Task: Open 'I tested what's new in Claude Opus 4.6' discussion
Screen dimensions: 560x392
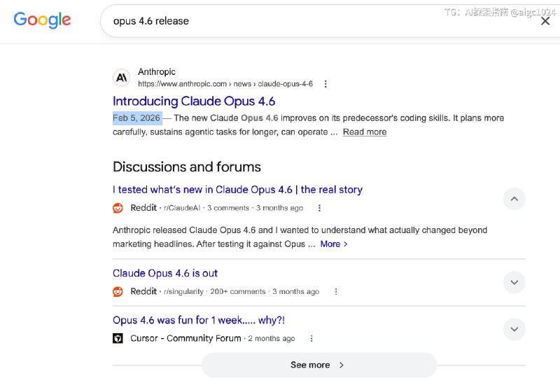Action: [237, 190]
